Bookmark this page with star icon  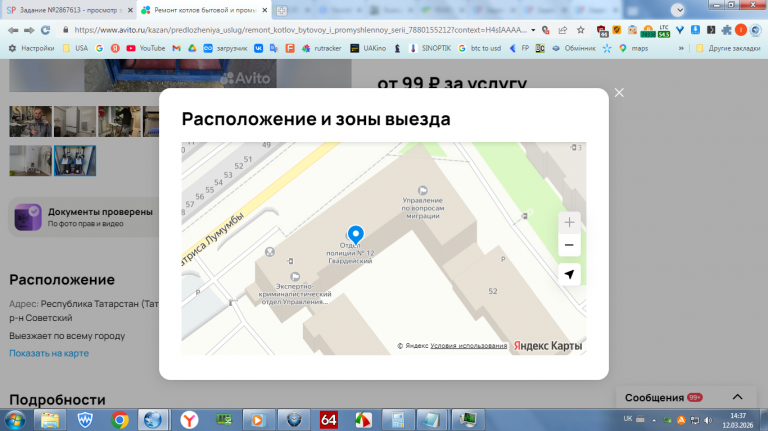(x=580, y=30)
